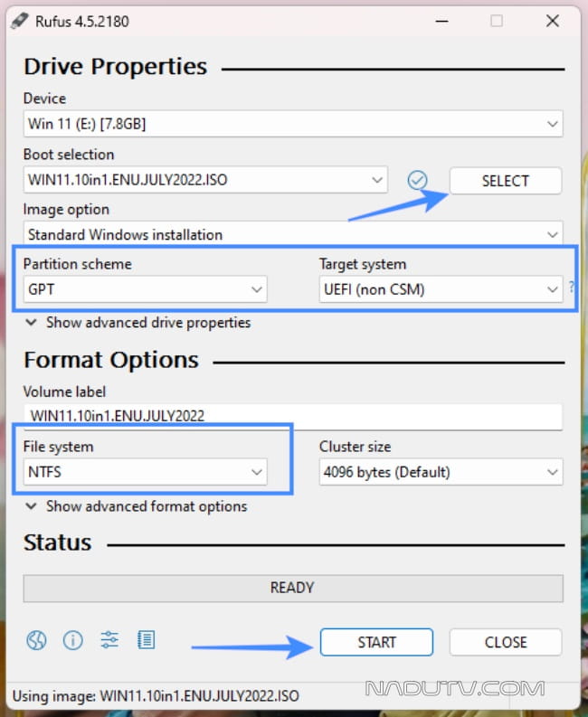Image resolution: width=588 pixels, height=717 pixels.
Task: Show the log icon
Action: coord(146,640)
